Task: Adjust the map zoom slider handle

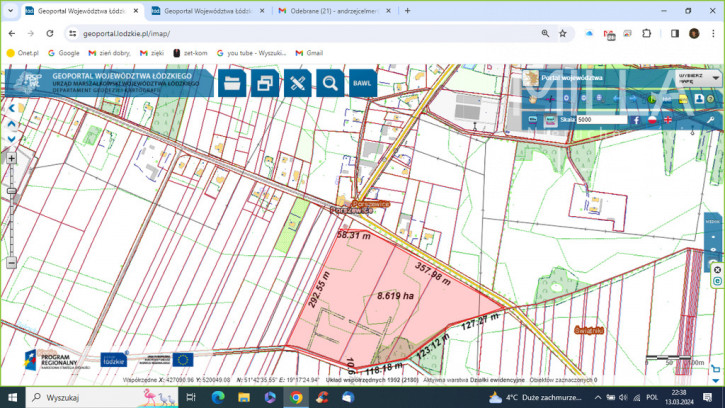Action: [12, 191]
